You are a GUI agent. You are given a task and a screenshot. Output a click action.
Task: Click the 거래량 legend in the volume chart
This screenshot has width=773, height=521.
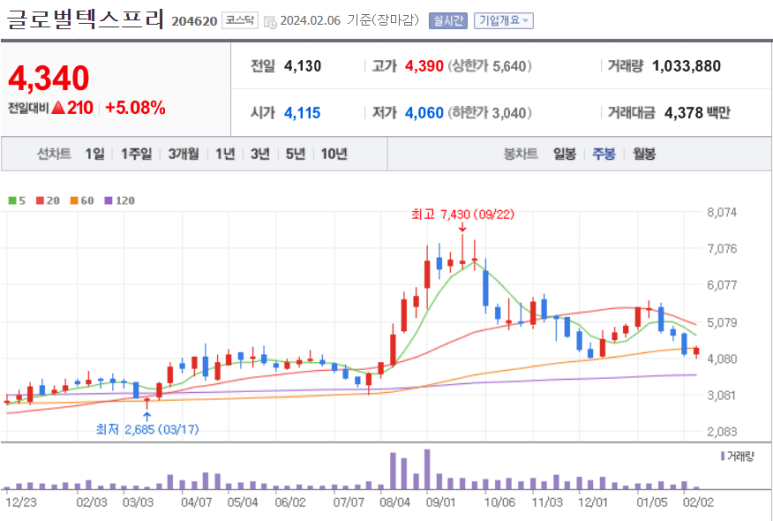(x=738, y=456)
